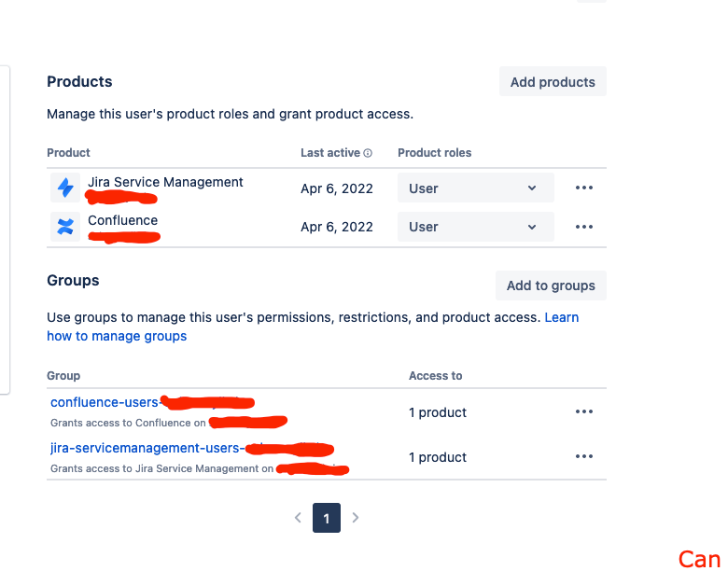
Task: Go to previous page of groups
Action: [x=298, y=518]
